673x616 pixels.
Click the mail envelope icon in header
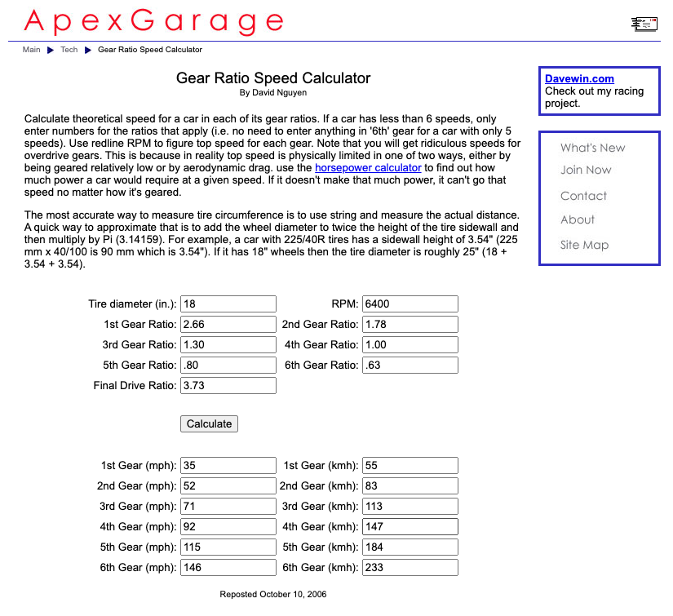pyautogui.click(x=644, y=24)
